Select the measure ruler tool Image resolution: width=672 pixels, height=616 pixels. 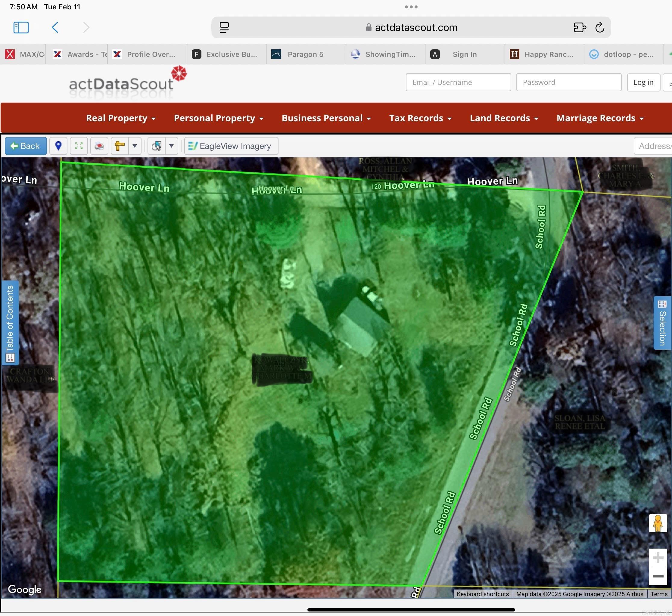pos(120,146)
